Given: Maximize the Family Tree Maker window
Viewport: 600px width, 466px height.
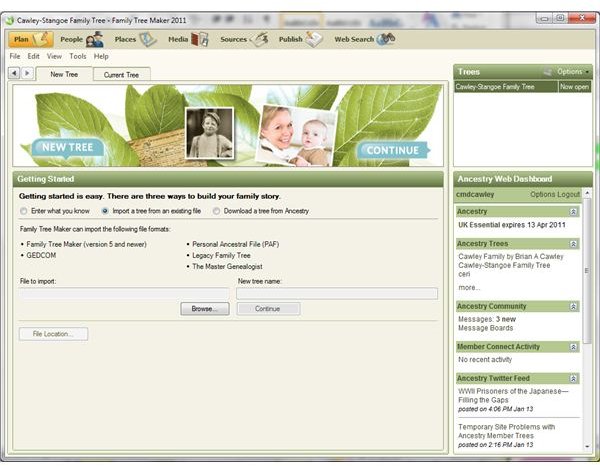Looking at the screenshot, I should pyautogui.click(x=560, y=18).
